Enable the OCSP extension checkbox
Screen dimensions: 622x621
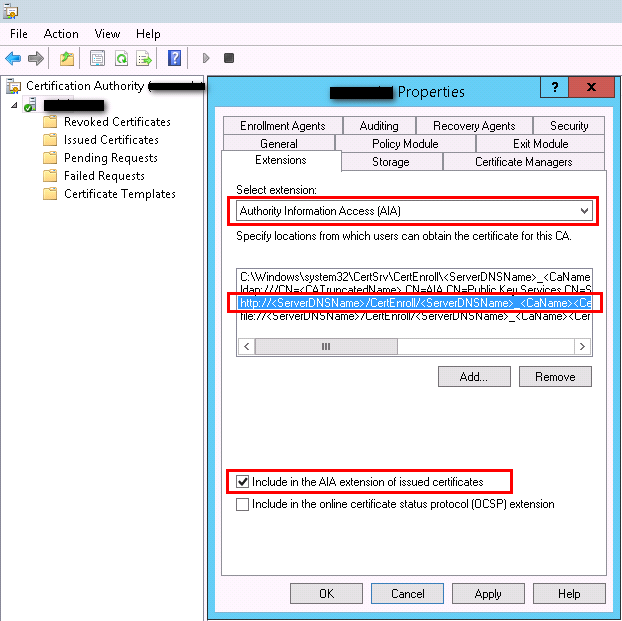coord(243,504)
